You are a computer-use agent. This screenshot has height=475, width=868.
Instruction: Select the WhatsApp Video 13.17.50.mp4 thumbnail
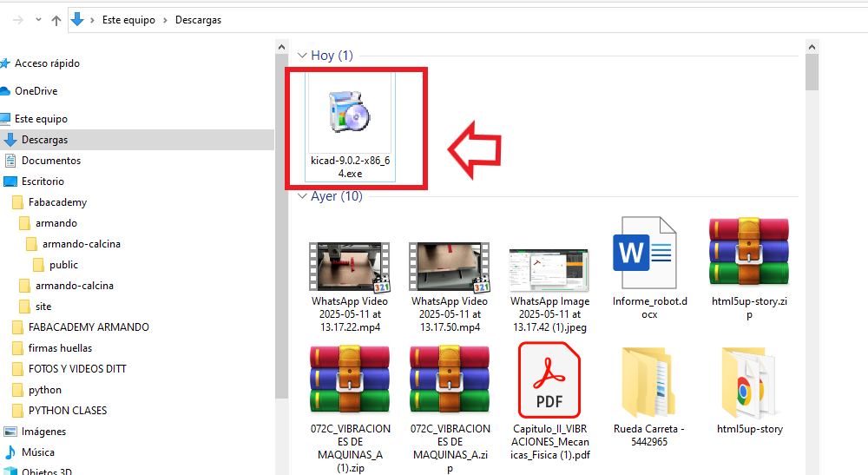click(450, 267)
